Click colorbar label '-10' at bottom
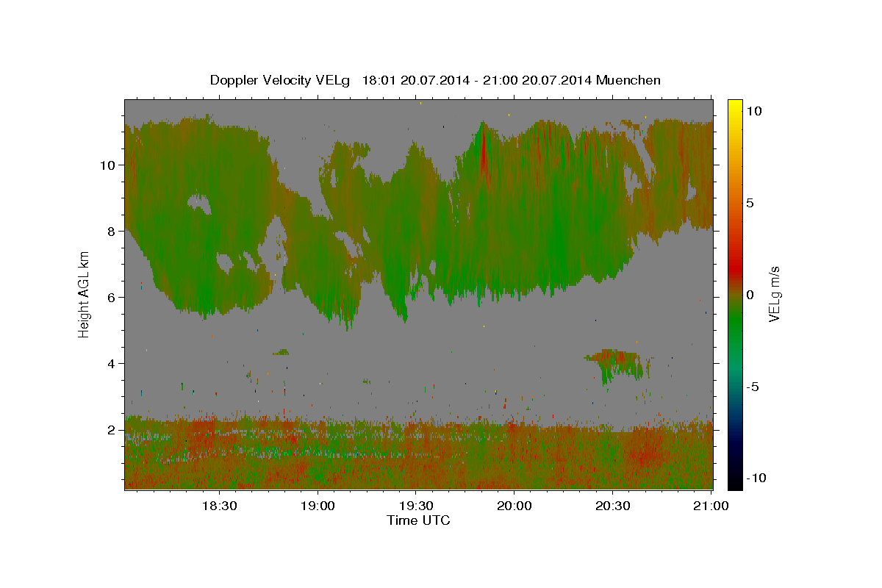This screenshot has height=588, width=882. coord(756,478)
